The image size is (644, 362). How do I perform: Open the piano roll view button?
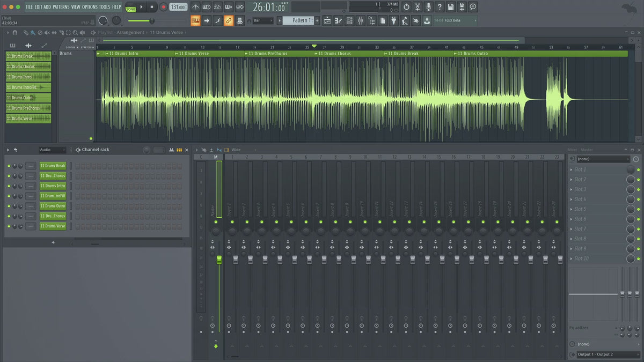click(x=339, y=20)
